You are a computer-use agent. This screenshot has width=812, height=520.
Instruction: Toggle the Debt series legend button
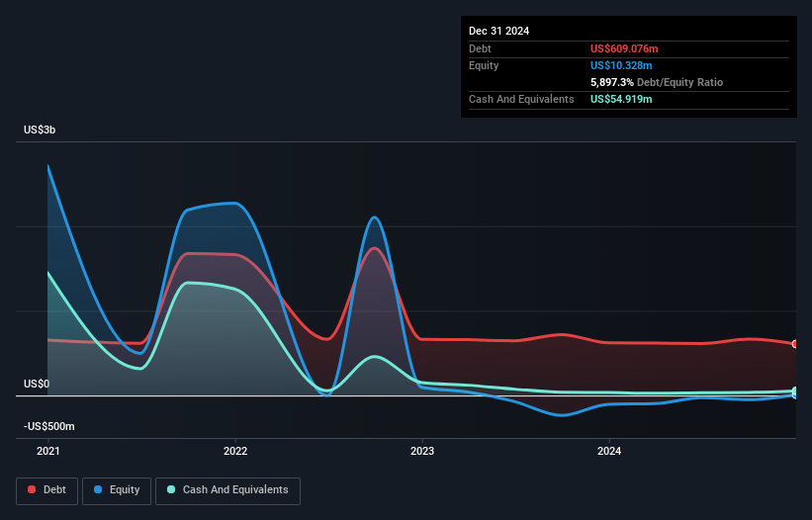pyautogui.click(x=47, y=490)
